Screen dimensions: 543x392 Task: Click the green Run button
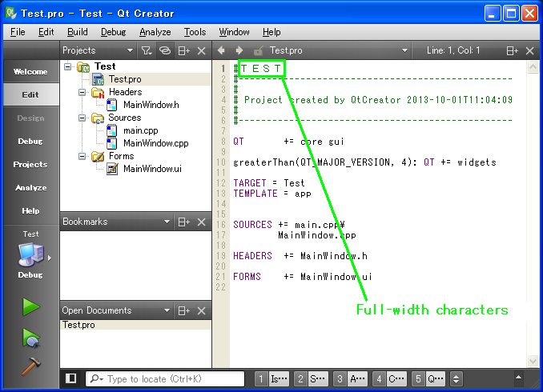pos(30,306)
